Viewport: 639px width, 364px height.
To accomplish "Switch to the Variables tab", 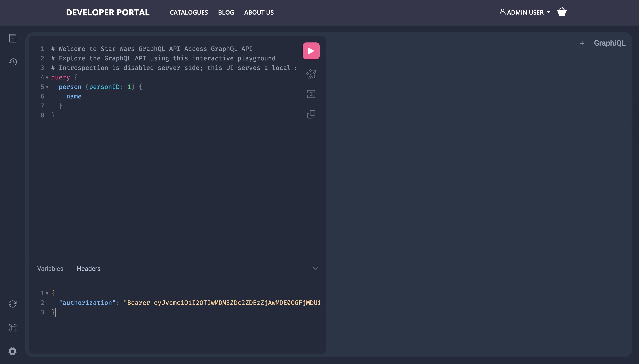I will tap(50, 268).
